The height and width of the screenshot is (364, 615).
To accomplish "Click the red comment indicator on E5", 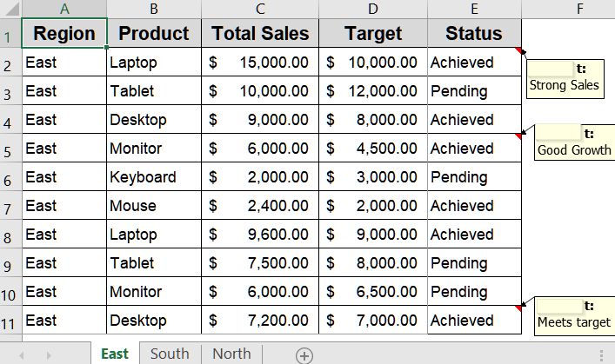I will [518, 136].
